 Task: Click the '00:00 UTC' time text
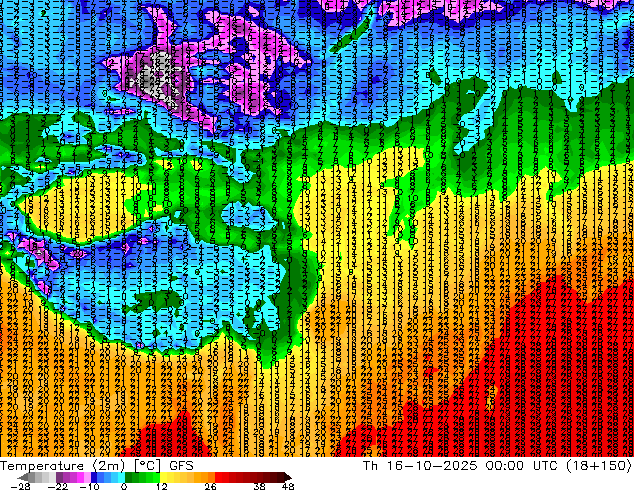pos(522,466)
